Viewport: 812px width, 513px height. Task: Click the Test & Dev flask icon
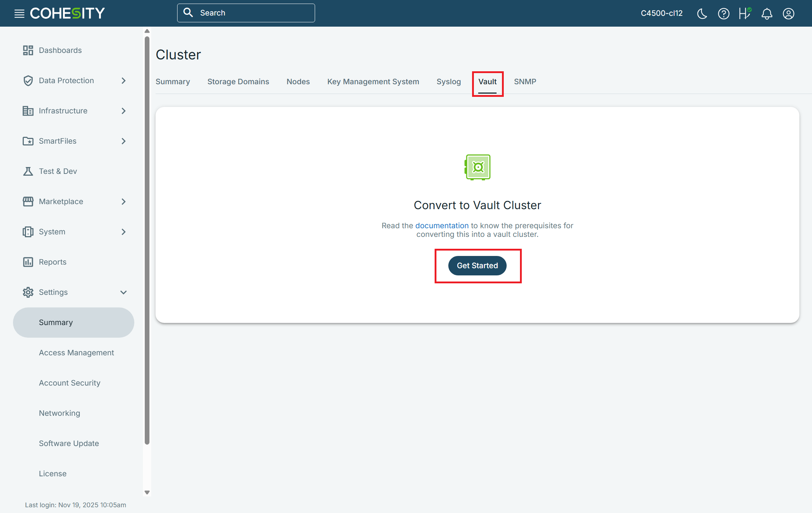28,171
